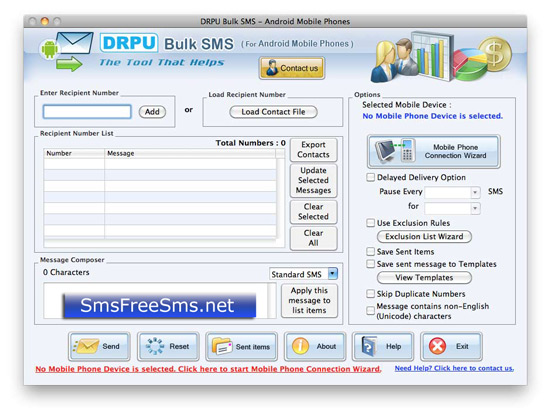Click the recipient list vertical scrollbar
550x417 pixels.
[280, 198]
